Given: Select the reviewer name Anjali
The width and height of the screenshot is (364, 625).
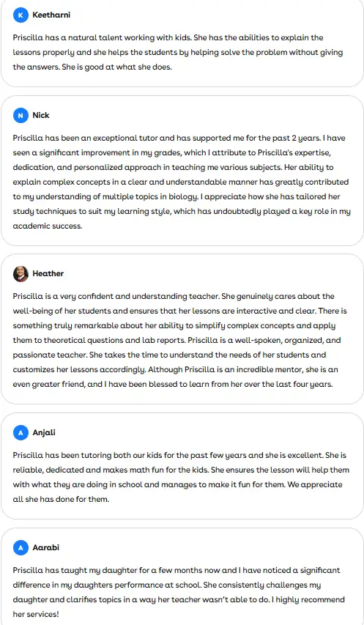Looking at the screenshot, I should click(44, 432).
